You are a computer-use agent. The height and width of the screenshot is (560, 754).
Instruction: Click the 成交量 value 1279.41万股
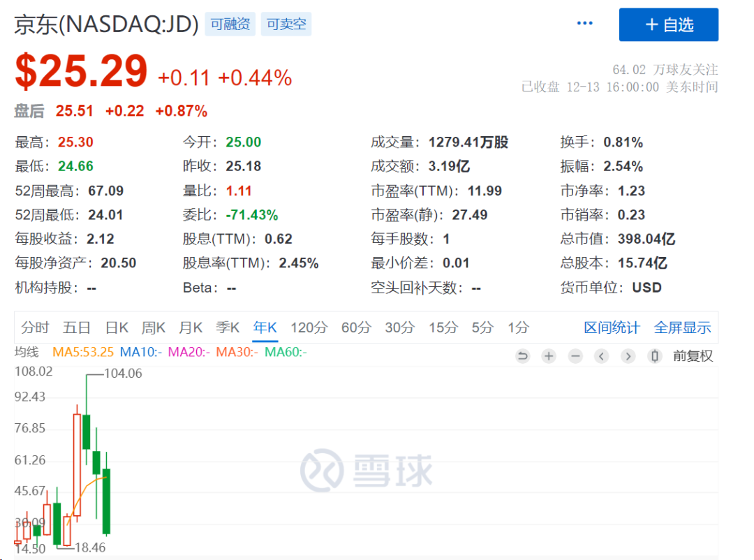point(468,142)
